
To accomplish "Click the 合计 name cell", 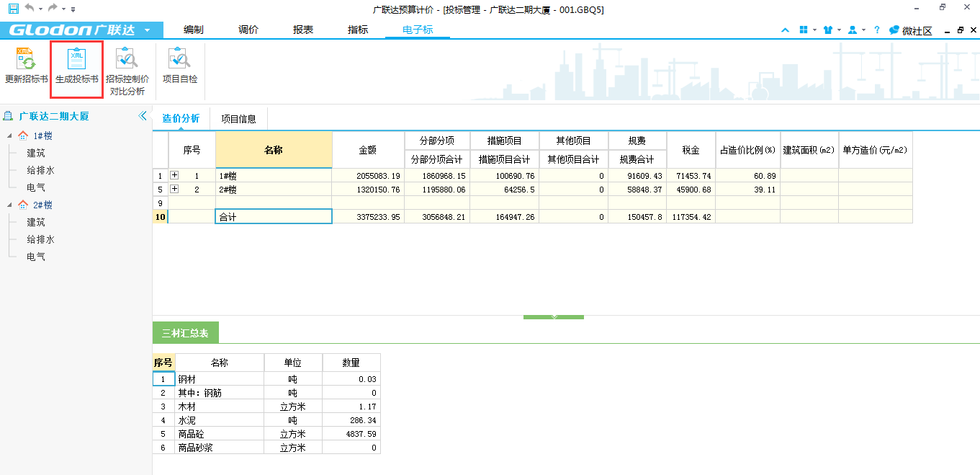I will [x=273, y=216].
